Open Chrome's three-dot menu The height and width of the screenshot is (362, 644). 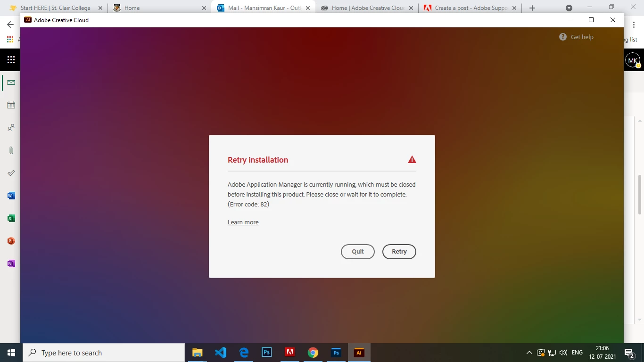click(634, 25)
